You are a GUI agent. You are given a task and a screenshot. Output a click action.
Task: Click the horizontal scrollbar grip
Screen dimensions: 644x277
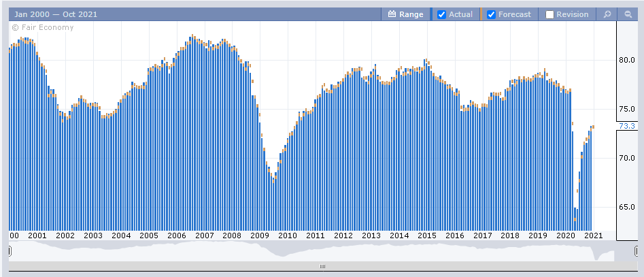click(x=322, y=266)
